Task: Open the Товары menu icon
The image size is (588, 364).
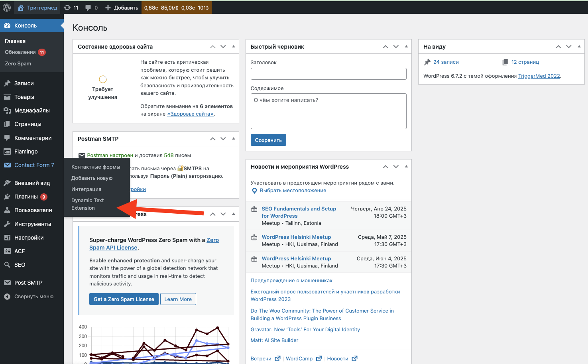Action: click(7, 97)
